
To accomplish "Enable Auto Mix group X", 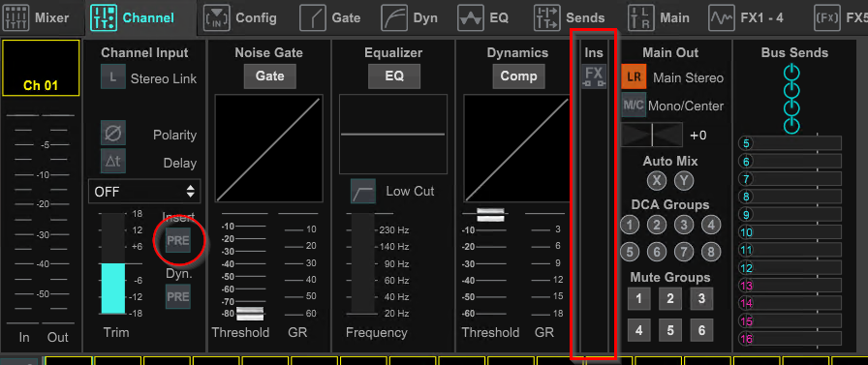I will tap(657, 181).
